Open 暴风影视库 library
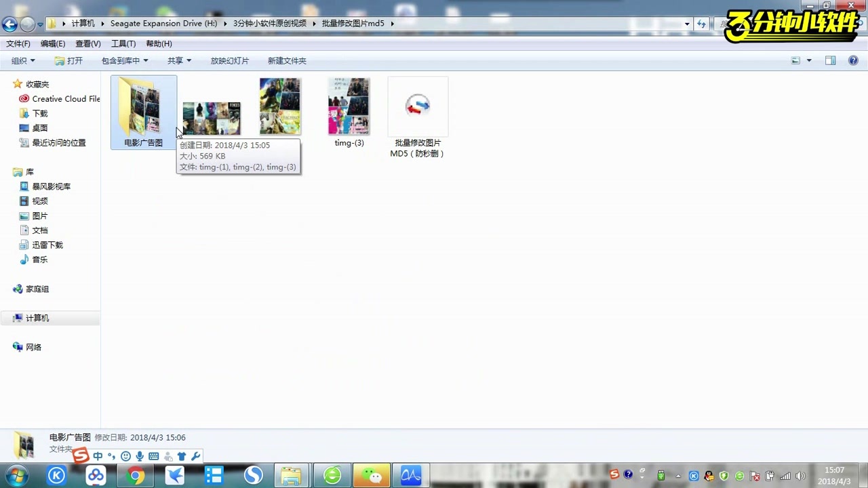Screen dimensions: 868x488 point(45,186)
